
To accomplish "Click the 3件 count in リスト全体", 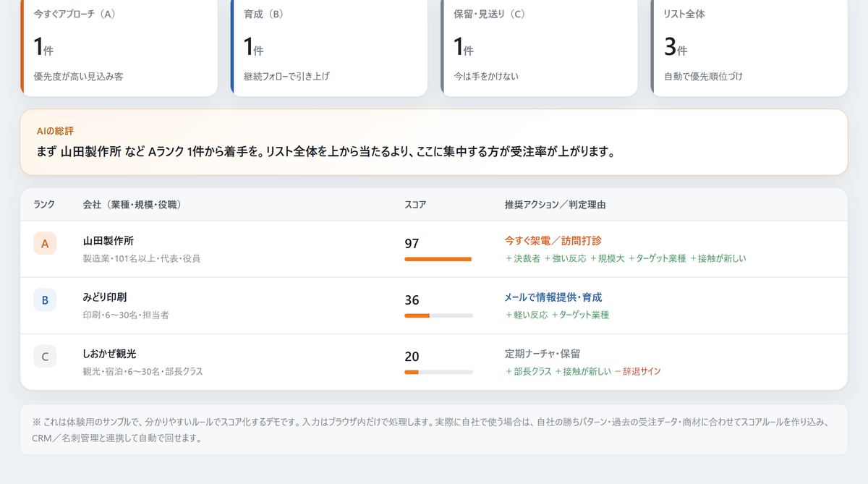I will click(675, 47).
